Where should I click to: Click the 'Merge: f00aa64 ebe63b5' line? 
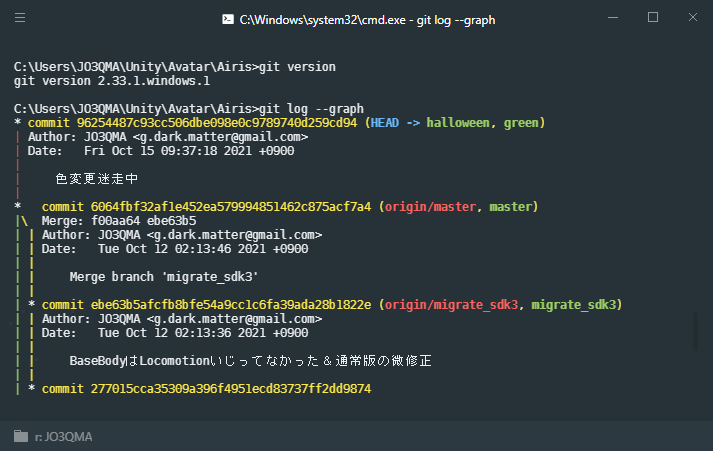pyautogui.click(x=119, y=221)
